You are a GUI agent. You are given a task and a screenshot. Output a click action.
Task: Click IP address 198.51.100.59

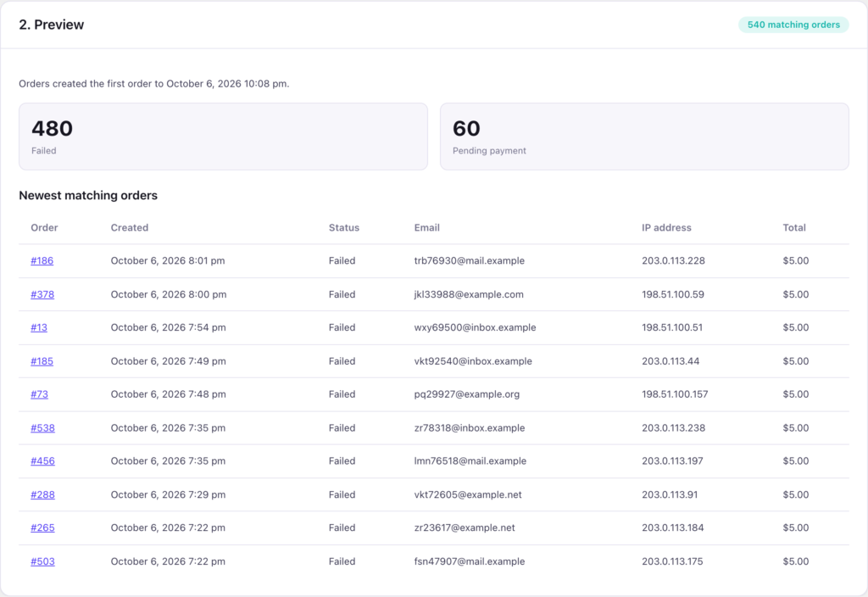coord(673,294)
